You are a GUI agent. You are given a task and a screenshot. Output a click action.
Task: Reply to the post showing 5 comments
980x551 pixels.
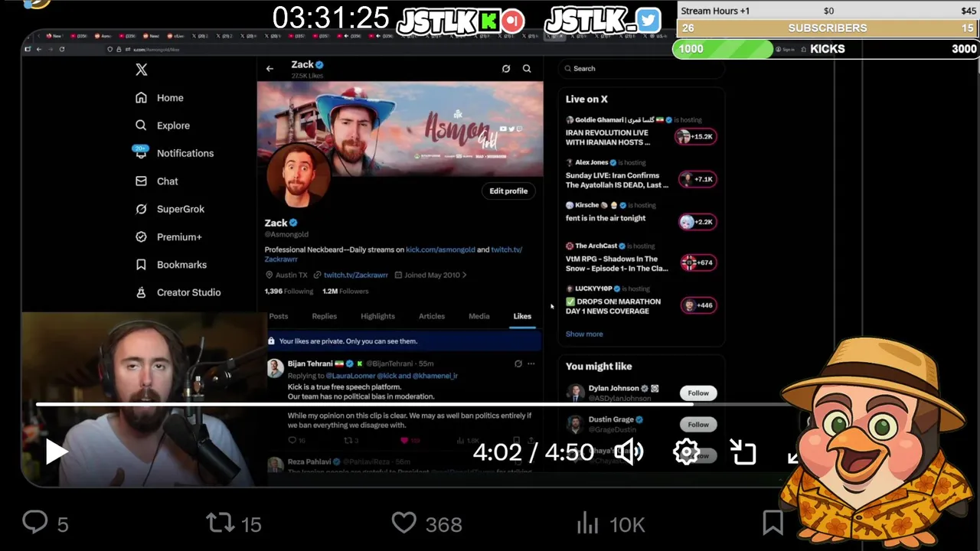point(45,524)
